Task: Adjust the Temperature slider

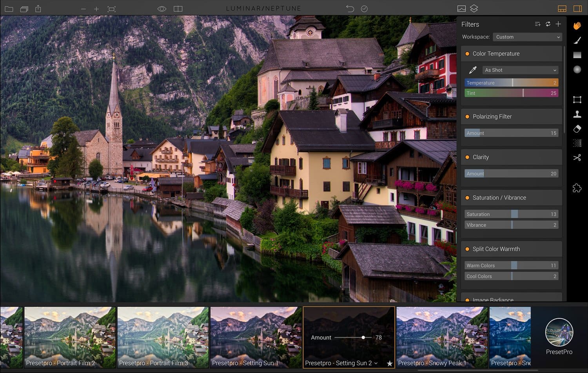Action: [x=512, y=83]
